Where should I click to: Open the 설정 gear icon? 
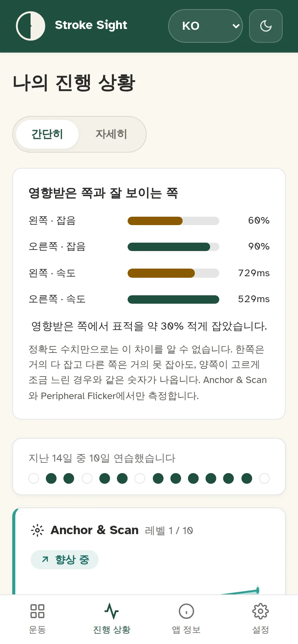[x=261, y=611]
